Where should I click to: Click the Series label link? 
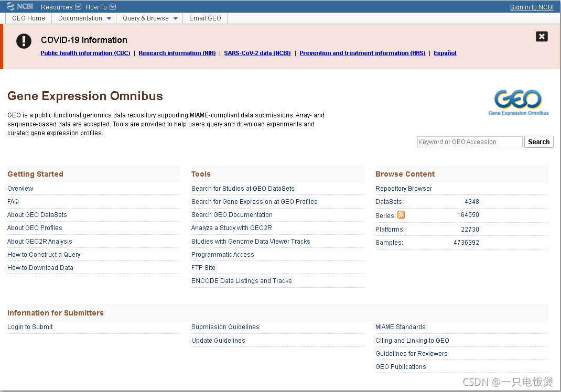point(385,216)
